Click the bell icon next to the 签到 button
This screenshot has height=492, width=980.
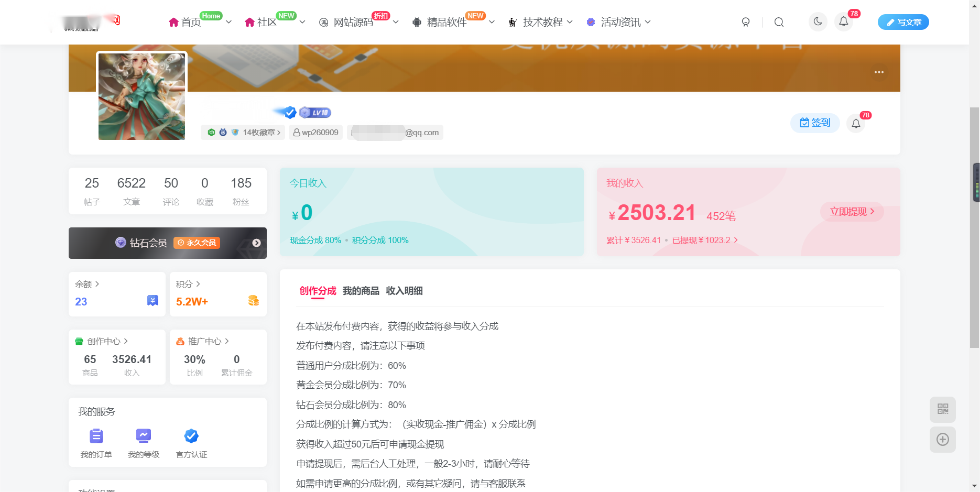[x=857, y=123]
